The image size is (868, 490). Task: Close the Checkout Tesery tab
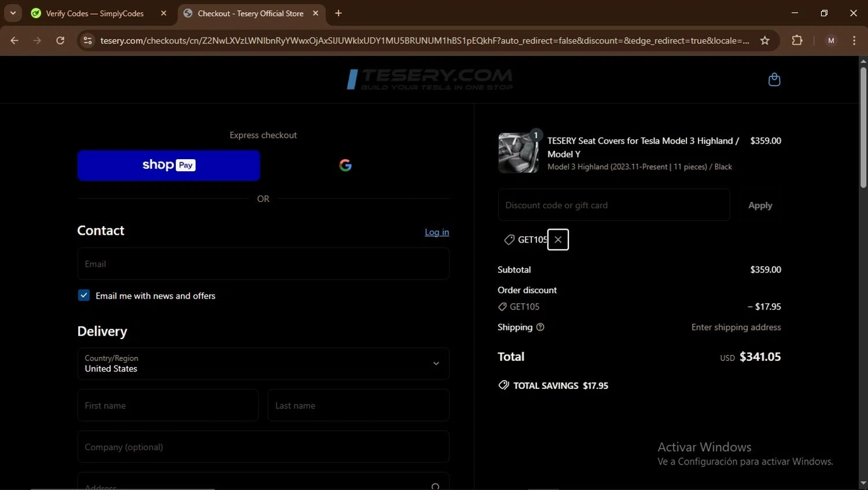(x=315, y=13)
